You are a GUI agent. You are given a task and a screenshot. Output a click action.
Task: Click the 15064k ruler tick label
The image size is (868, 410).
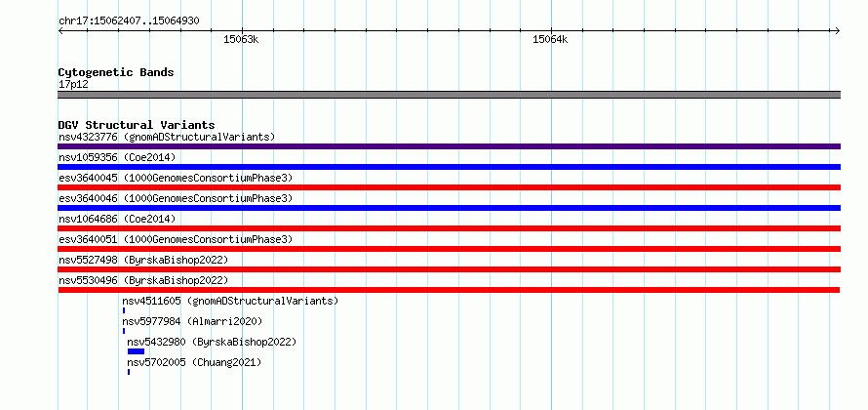tap(550, 40)
